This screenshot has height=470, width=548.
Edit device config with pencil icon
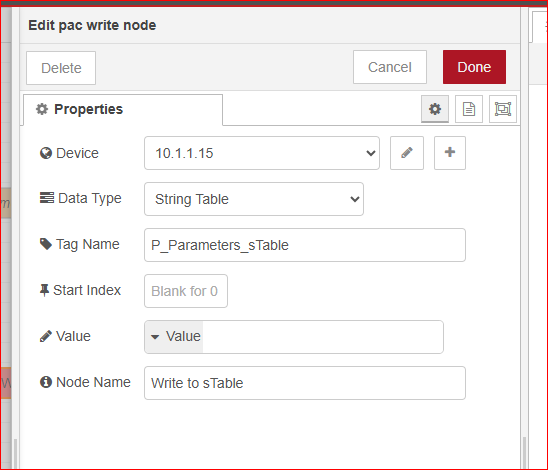point(407,153)
